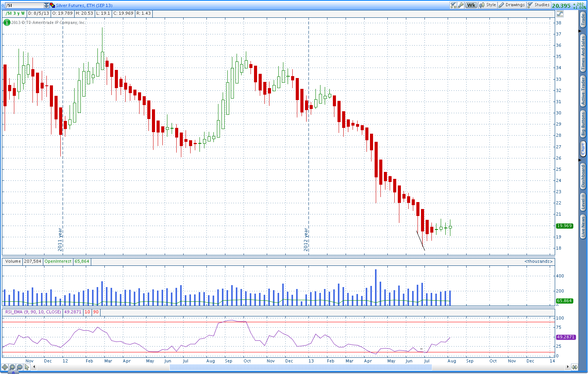Open the Level II side tab

pyautogui.click(x=583, y=202)
